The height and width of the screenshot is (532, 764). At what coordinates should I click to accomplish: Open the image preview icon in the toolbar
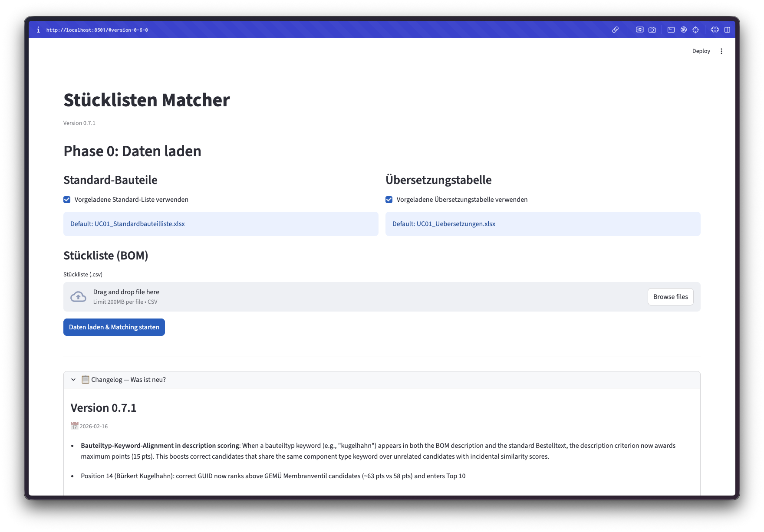640,30
